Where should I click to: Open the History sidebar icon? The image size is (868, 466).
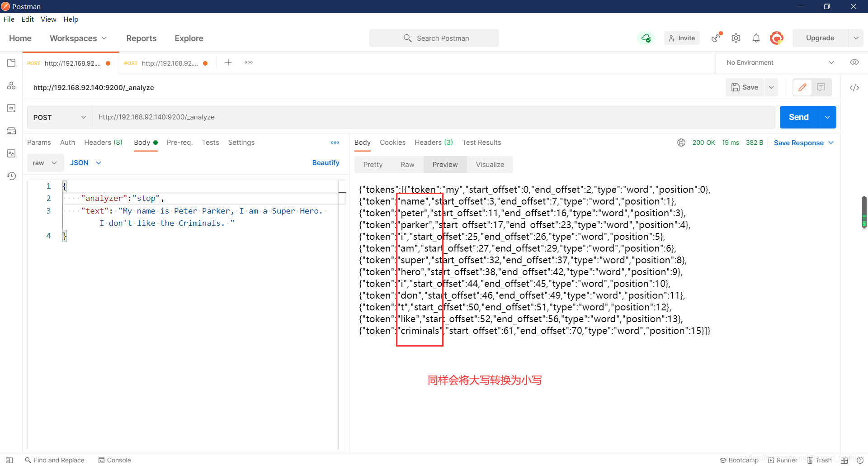pos(11,176)
